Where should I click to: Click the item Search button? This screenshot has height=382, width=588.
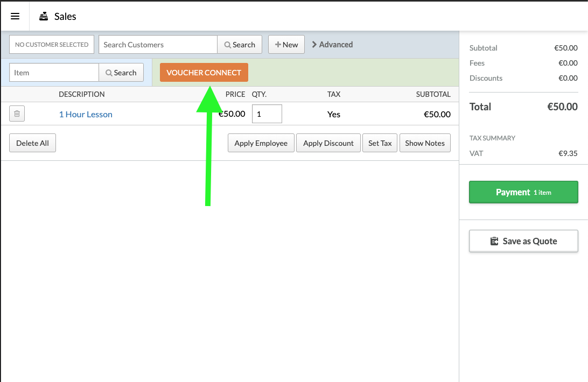coord(121,73)
